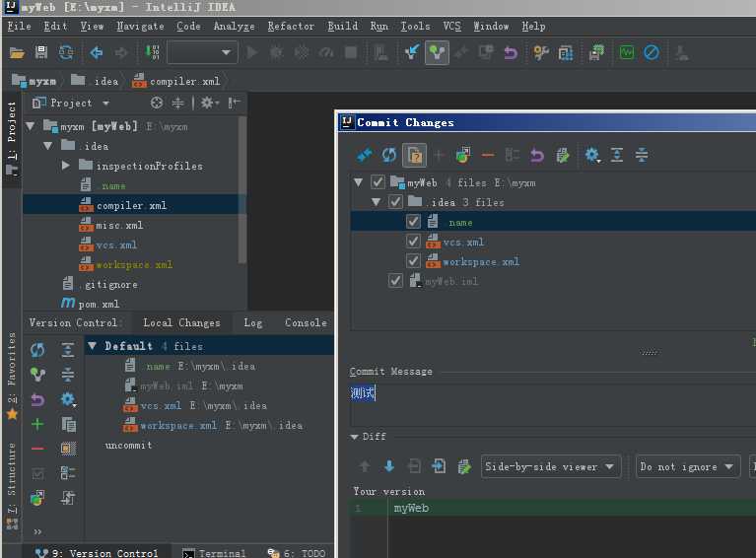
Task: Uncheck workspace.xml checkbox in Commit dialog
Action: tap(413, 261)
